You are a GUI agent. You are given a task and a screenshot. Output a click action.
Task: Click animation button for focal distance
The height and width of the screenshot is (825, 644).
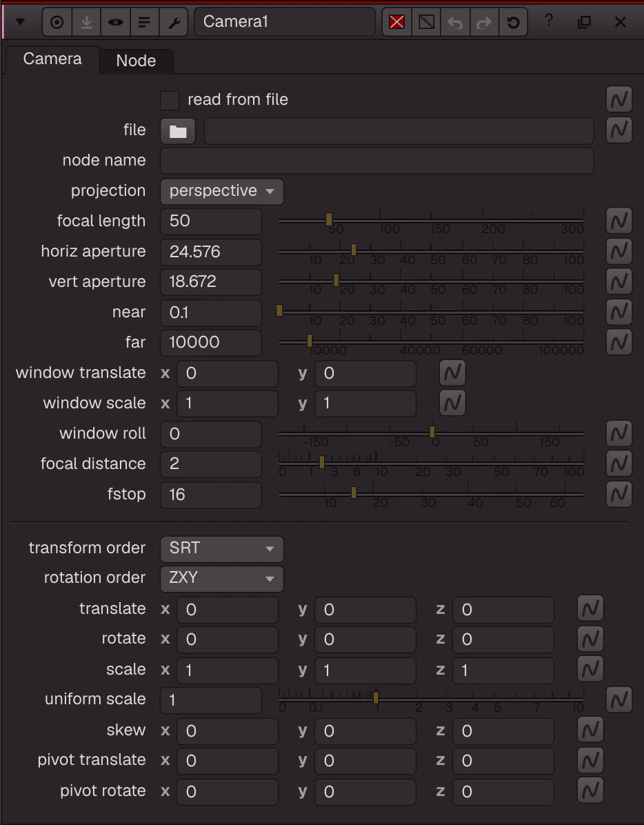[x=618, y=464]
